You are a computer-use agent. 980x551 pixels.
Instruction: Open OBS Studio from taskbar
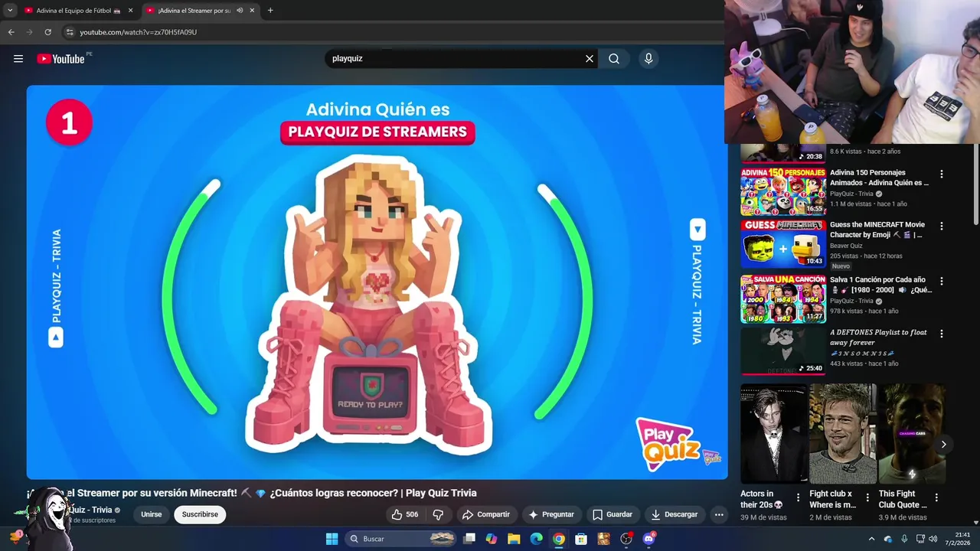[x=626, y=539]
